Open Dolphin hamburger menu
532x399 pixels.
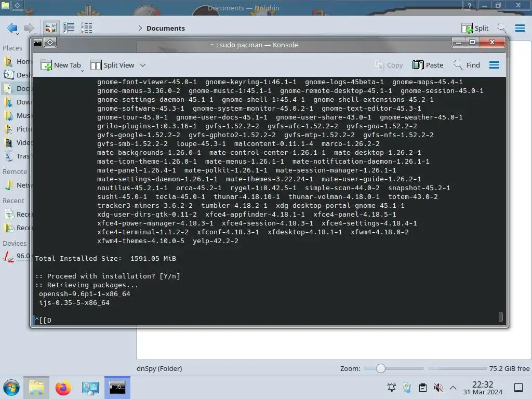(x=520, y=28)
